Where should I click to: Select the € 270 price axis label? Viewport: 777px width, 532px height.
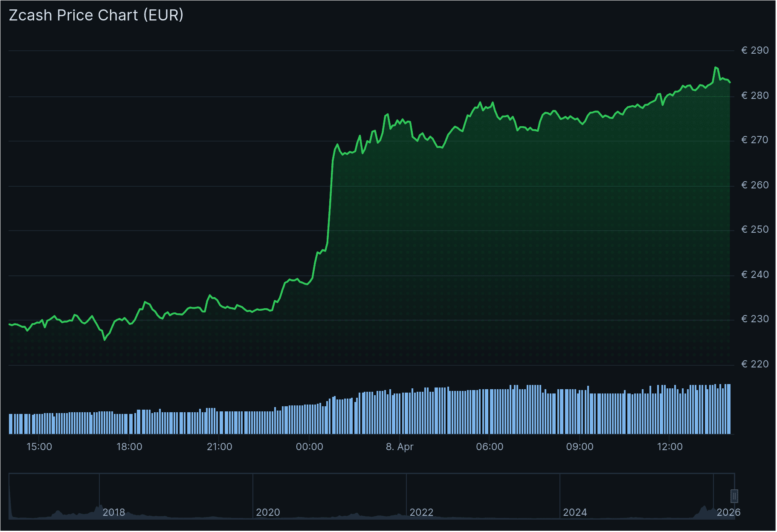(754, 140)
